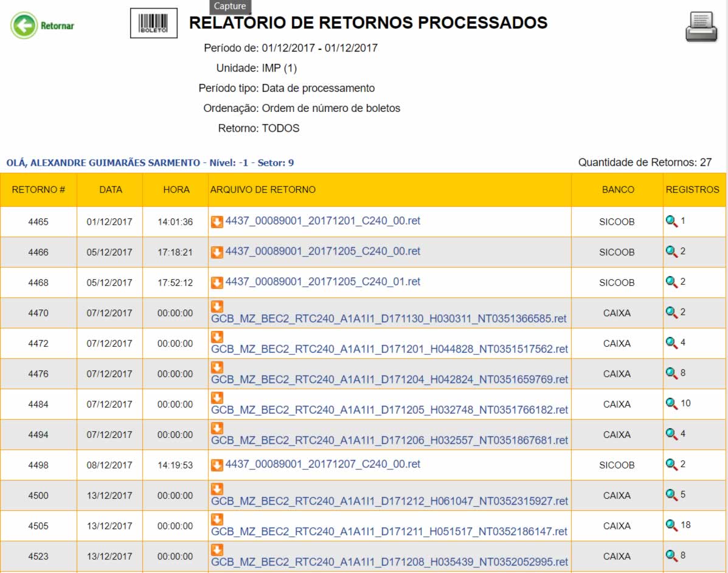Download icon for retorno 4484
The height and width of the screenshot is (573, 728).
(217, 397)
